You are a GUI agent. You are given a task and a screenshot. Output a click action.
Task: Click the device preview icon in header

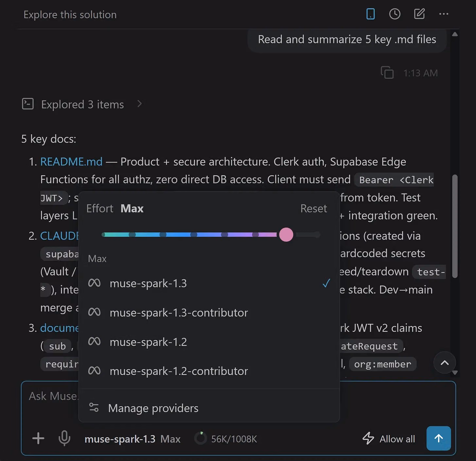point(370,14)
